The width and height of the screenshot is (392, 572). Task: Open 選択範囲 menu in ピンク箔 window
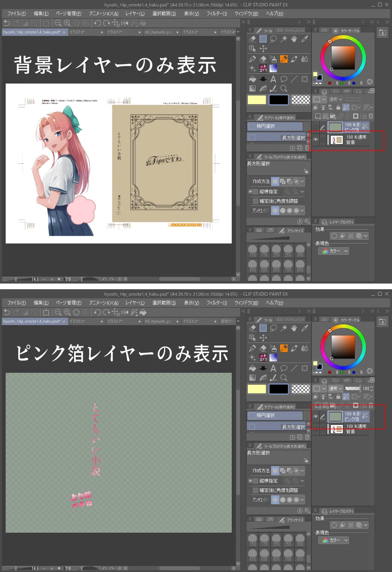tap(164, 303)
